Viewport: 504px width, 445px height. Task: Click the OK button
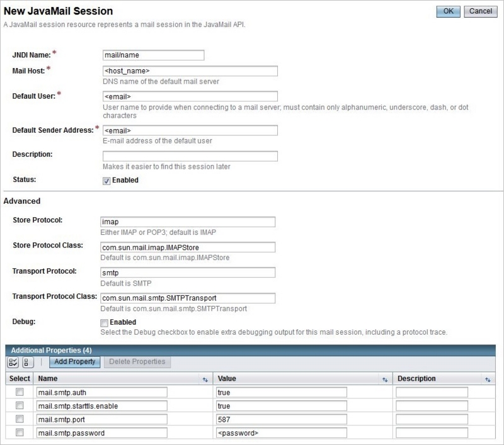(x=448, y=11)
